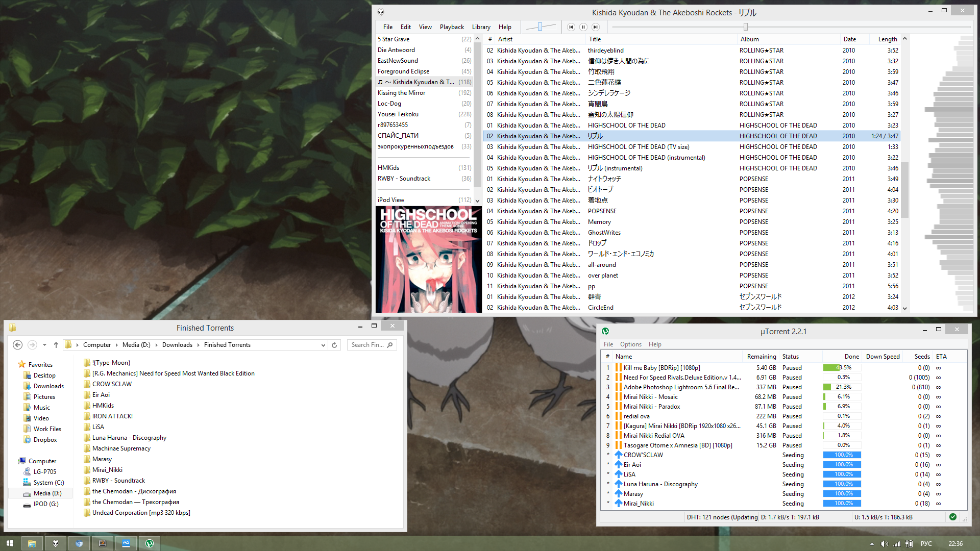
Task: Click the uTorrent green status checkmark
Action: click(x=952, y=517)
